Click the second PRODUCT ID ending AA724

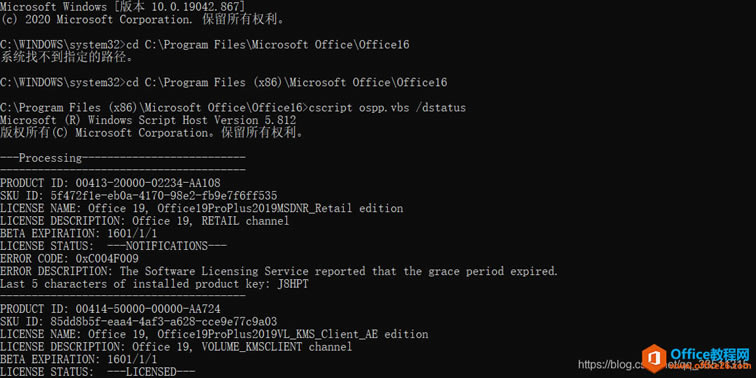coord(110,309)
